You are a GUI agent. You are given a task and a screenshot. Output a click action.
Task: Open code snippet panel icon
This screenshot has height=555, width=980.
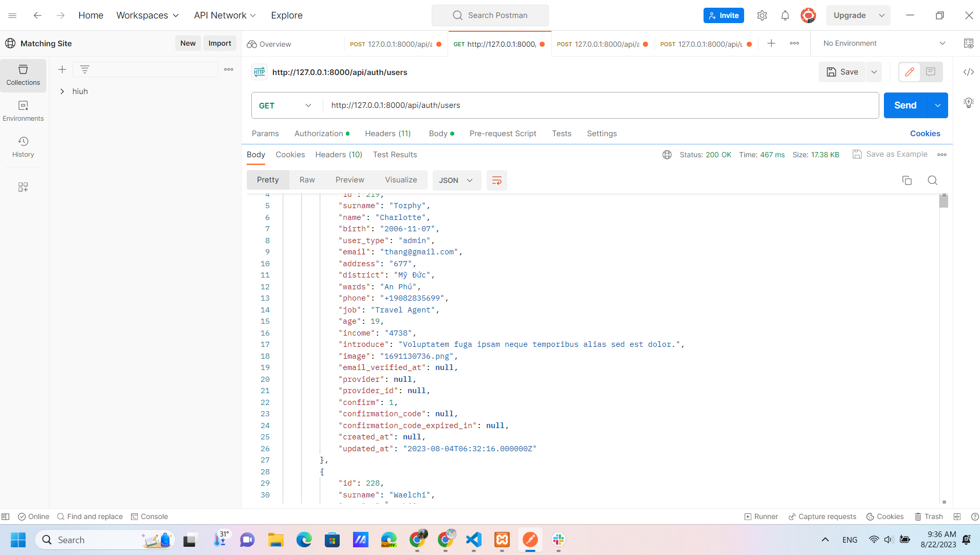click(969, 72)
